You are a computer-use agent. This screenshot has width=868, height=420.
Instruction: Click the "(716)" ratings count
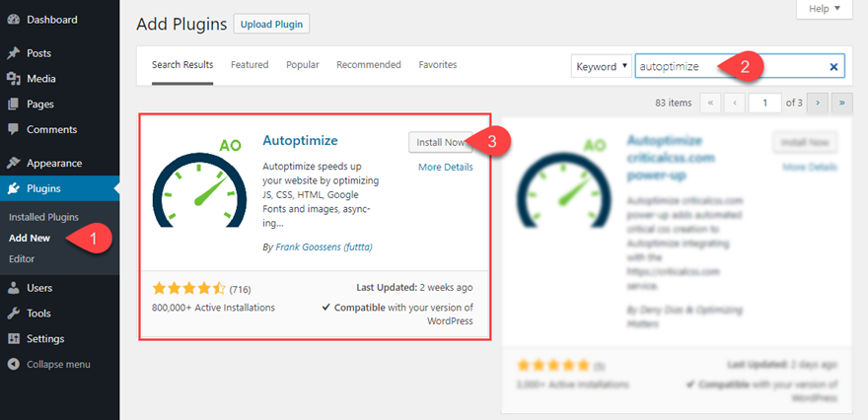(241, 289)
